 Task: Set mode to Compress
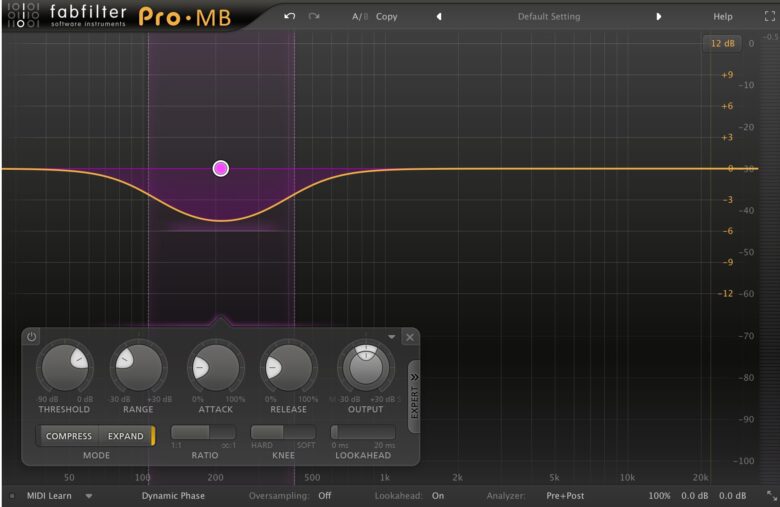(x=69, y=436)
